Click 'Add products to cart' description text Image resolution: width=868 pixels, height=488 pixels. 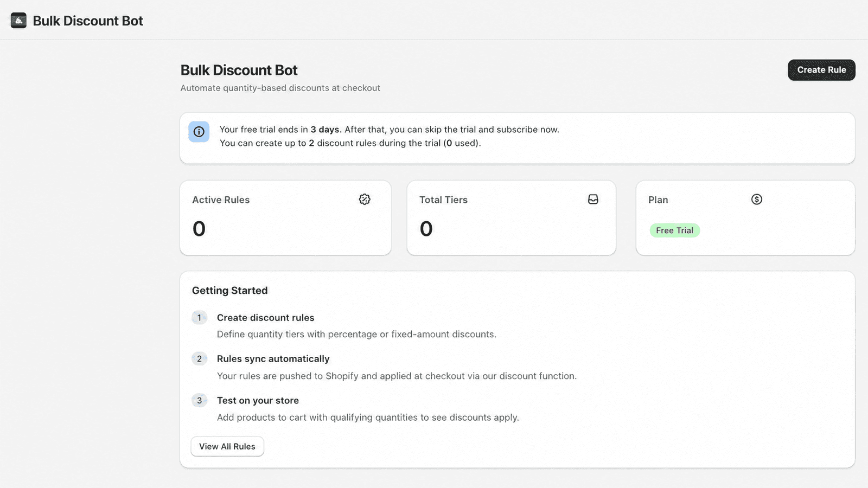point(368,418)
